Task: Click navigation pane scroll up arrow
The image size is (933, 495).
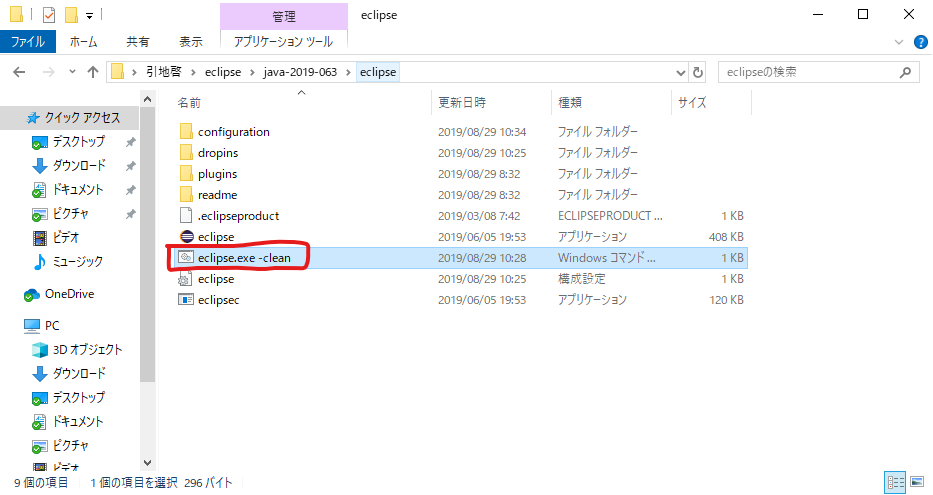Action: pyautogui.click(x=148, y=99)
